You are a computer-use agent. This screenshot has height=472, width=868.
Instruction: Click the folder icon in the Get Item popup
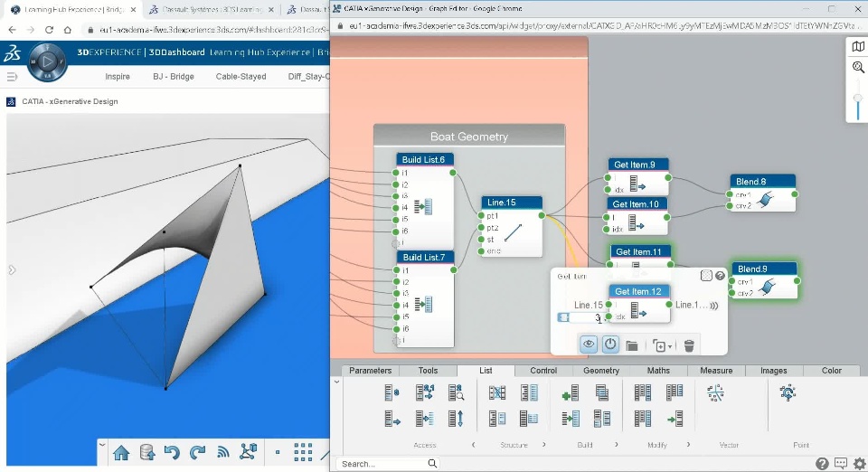632,345
